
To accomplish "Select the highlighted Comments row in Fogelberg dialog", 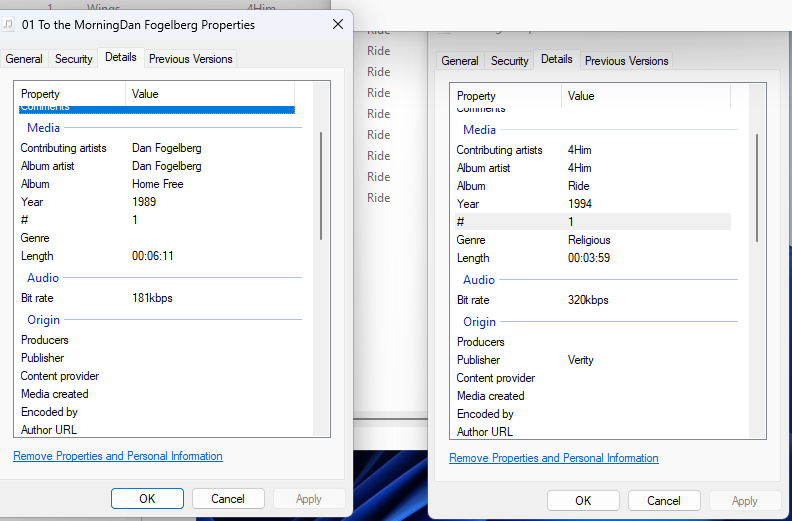I will pyautogui.click(x=157, y=109).
